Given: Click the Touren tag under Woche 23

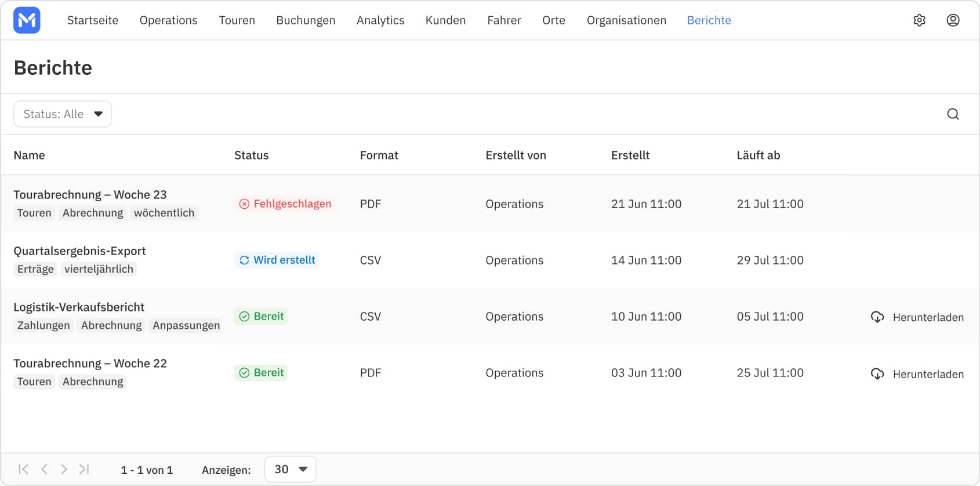Looking at the screenshot, I should coord(34,213).
